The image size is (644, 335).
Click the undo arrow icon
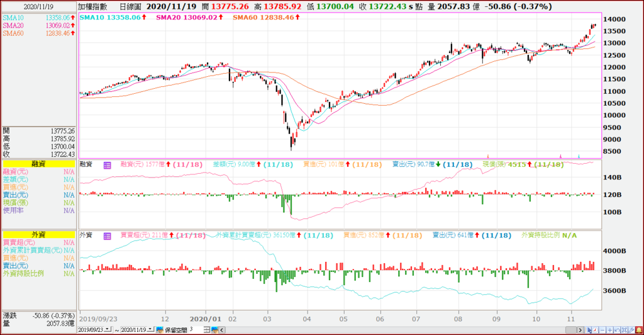(x=617, y=330)
